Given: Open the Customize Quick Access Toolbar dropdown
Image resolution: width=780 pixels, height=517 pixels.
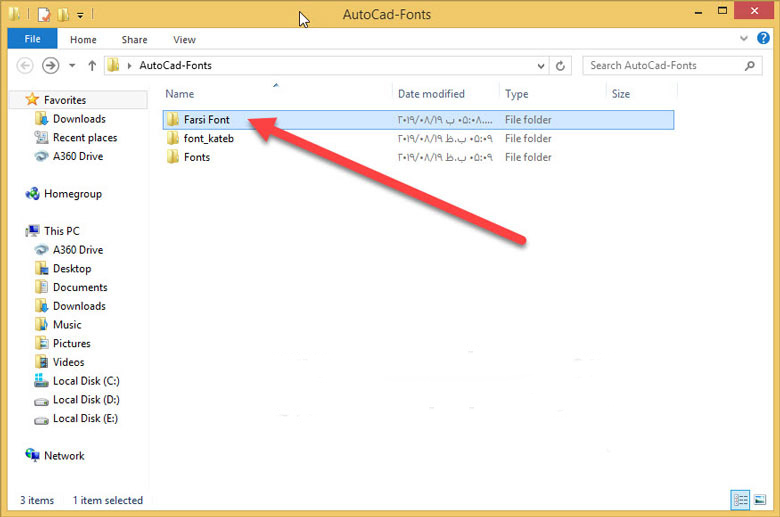Looking at the screenshot, I should [80, 15].
